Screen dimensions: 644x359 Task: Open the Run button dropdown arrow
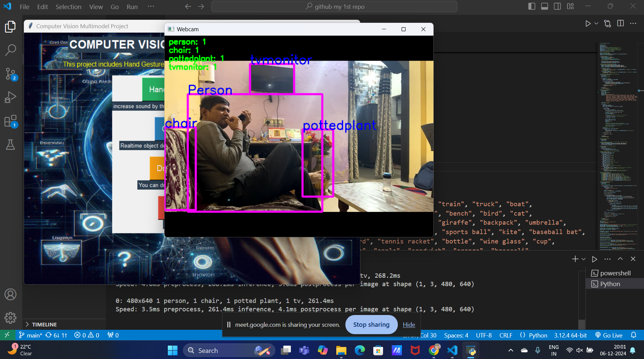click(x=596, y=23)
